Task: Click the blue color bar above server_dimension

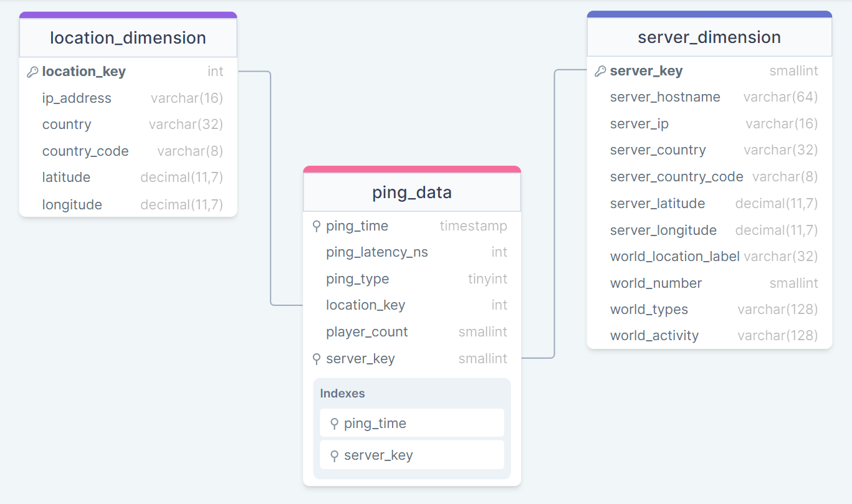Action: pos(709,14)
